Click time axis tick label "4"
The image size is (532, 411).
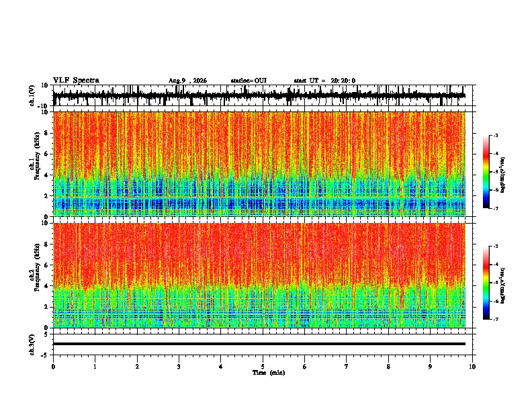point(221,367)
